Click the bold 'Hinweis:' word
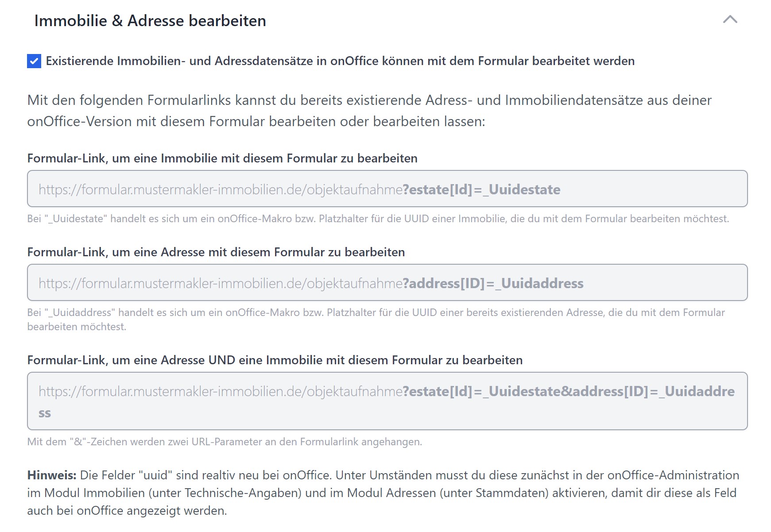The width and height of the screenshot is (771, 532). coord(51,475)
